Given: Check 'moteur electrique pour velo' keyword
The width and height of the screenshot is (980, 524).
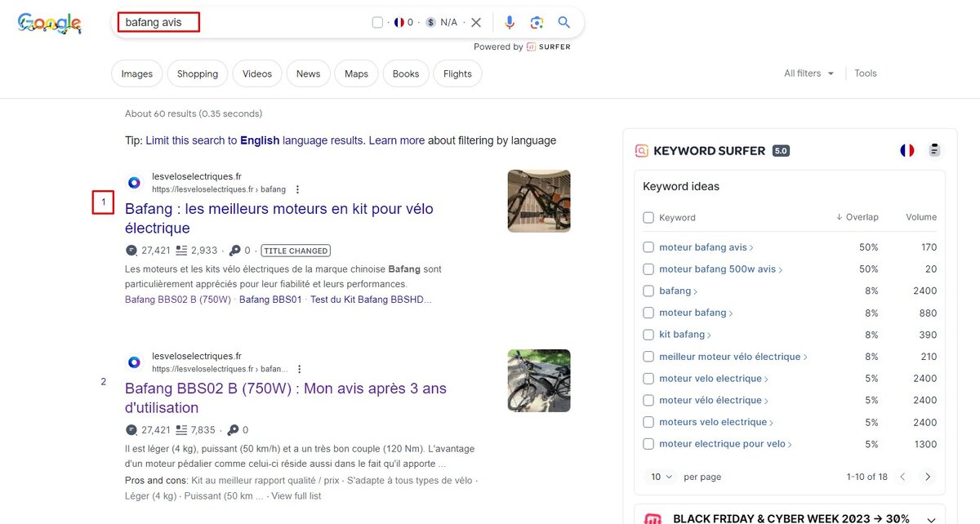Looking at the screenshot, I should click(x=648, y=444).
